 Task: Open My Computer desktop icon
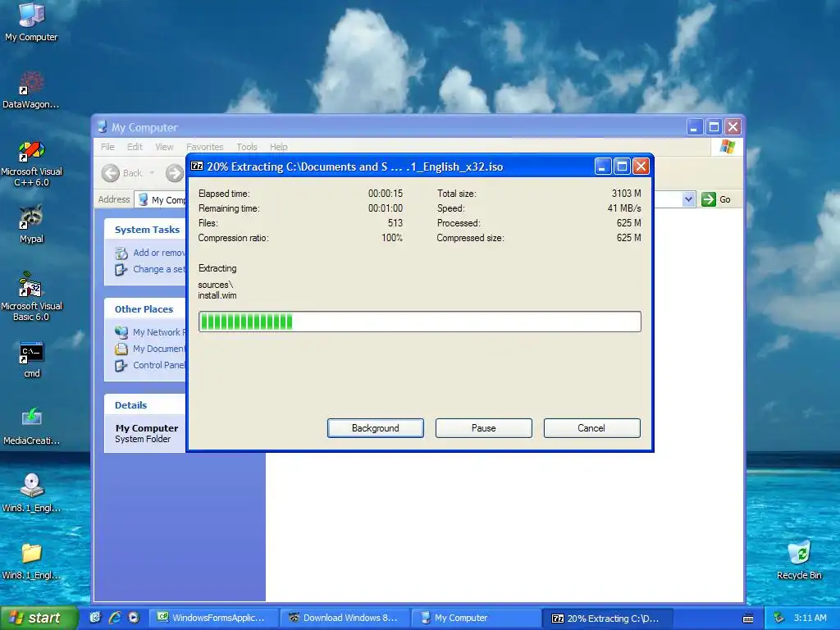tap(31, 21)
